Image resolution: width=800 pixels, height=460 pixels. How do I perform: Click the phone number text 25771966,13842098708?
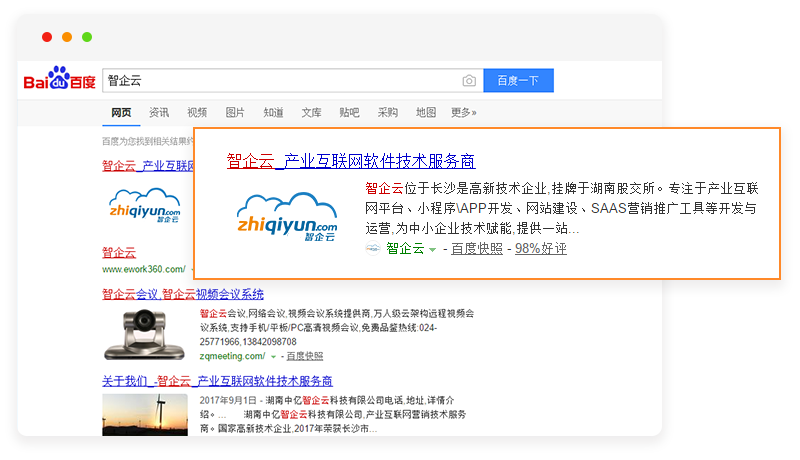pyautogui.click(x=248, y=342)
